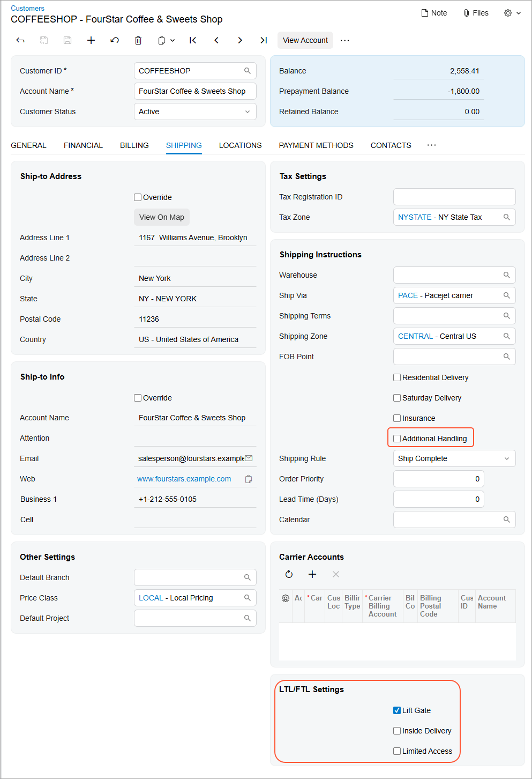Go to next record arrow
Image resolution: width=532 pixels, height=779 pixels.
pos(240,40)
